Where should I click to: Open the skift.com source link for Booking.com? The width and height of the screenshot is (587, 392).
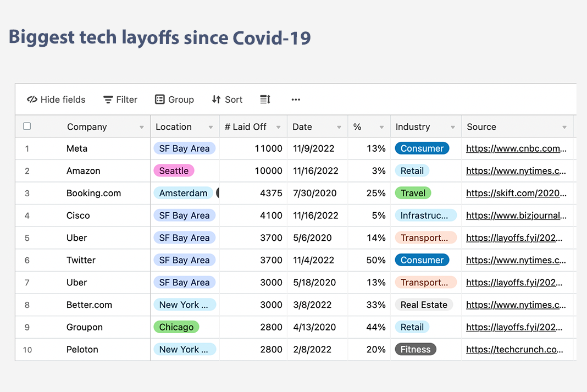click(516, 193)
